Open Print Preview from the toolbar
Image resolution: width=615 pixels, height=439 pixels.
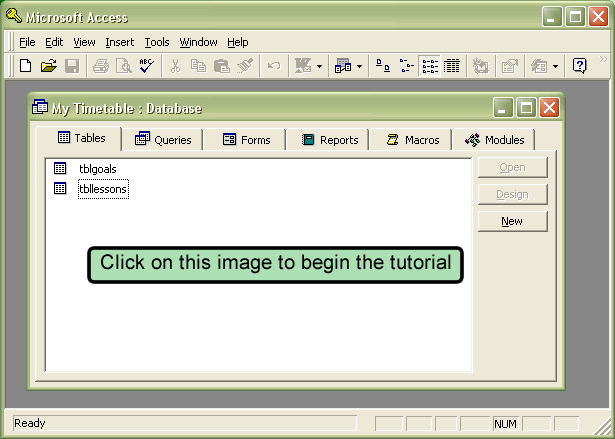124,66
